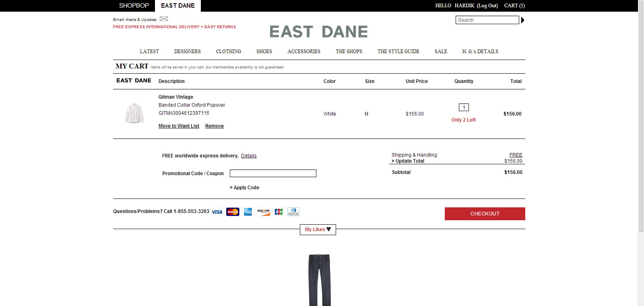This screenshot has height=306, width=644.
Task: Click the search arrow button
Action: point(522,20)
